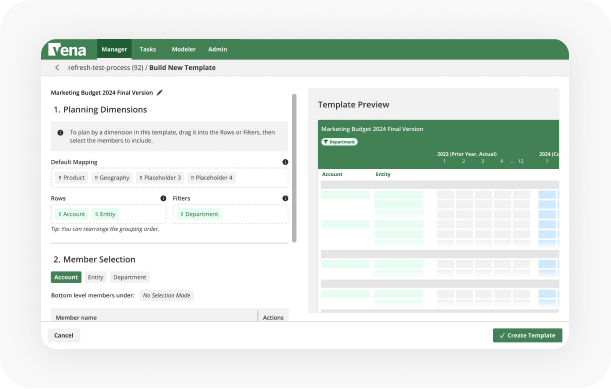Click the info icon in Planning Dimensions hint

[x=60, y=133]
